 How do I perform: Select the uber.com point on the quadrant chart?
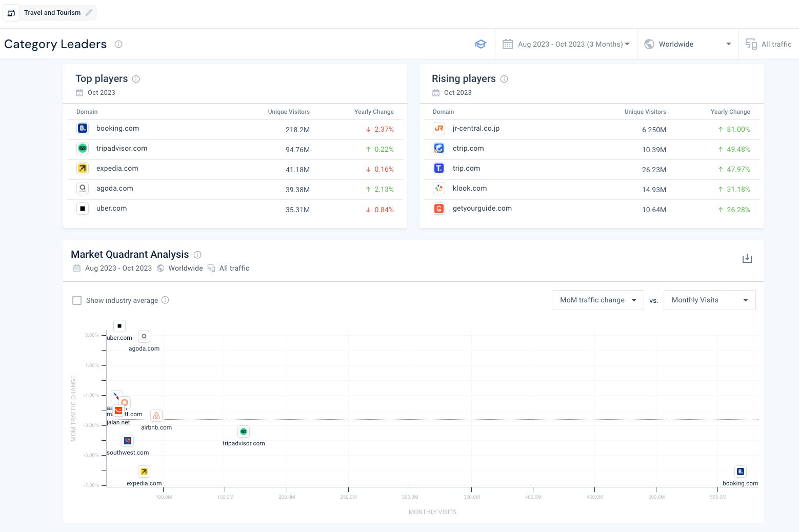tap(119, 326)
